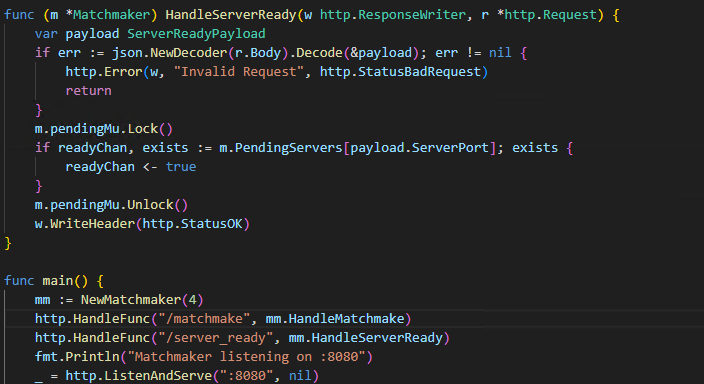Click the ":8080" argument of ListenAndServe
Screen dimensions: 704x384
246,375
